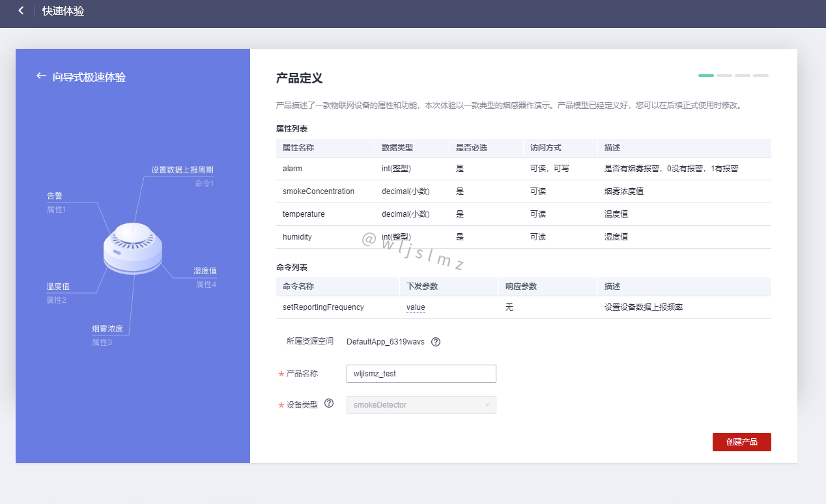Click the 告警 diagram label
This screenshot has height=504, width=826.
pos(55,196)
